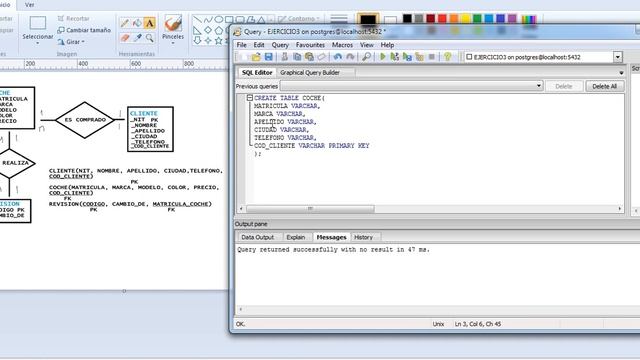The width and height of the screenshot is (640, 360).
Task: Click the SQL editor horizontal scrollbar thumb
Action: pos(310,209)
